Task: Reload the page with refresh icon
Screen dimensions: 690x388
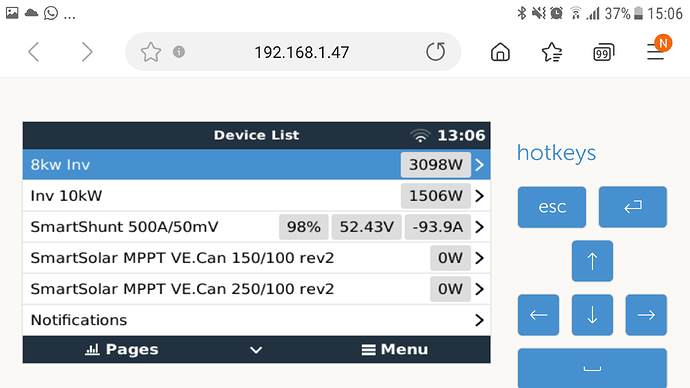Action: point(436,52)
